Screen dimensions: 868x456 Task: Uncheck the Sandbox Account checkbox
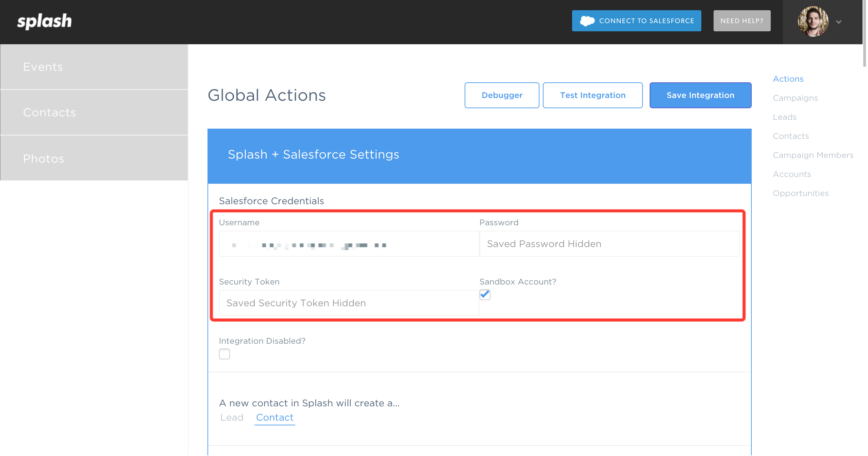[x=485, y=295]
